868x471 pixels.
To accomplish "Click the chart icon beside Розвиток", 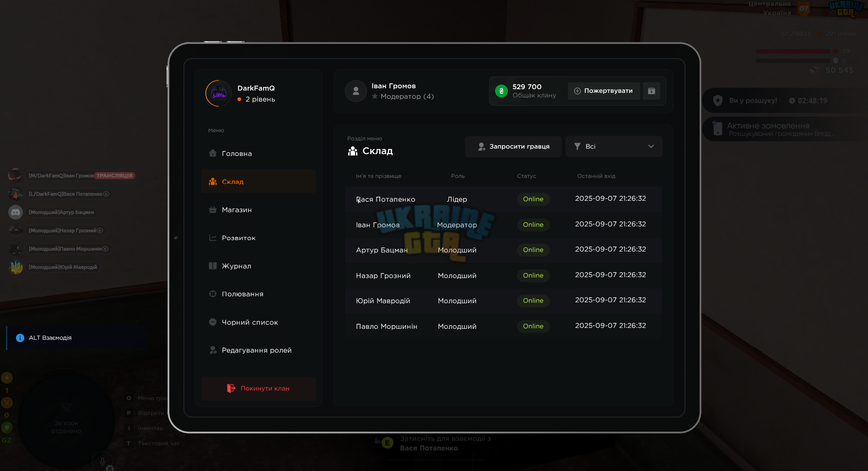I will coord(213,237).
